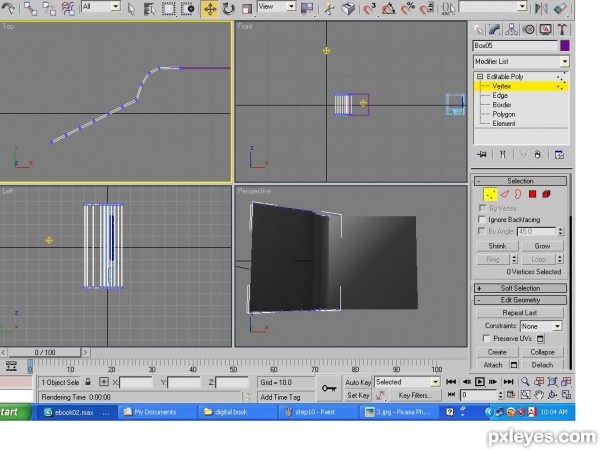Open the Utilities hammer tab

coord(562,29)
